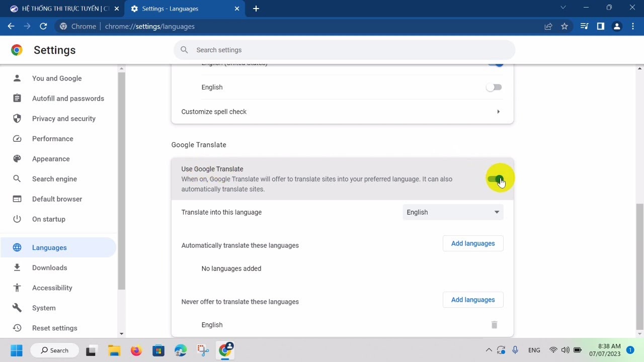Show hidden system tray icons
644x362 pixels.
[489, 350]
